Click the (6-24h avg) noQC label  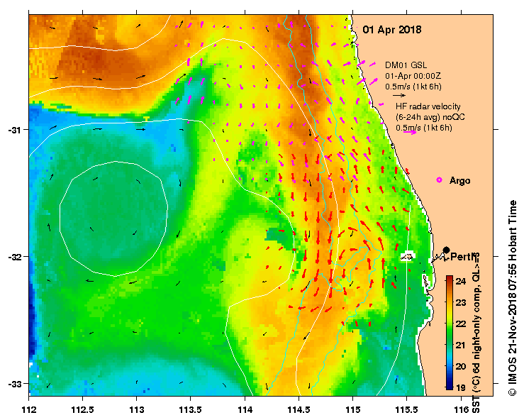430,117
